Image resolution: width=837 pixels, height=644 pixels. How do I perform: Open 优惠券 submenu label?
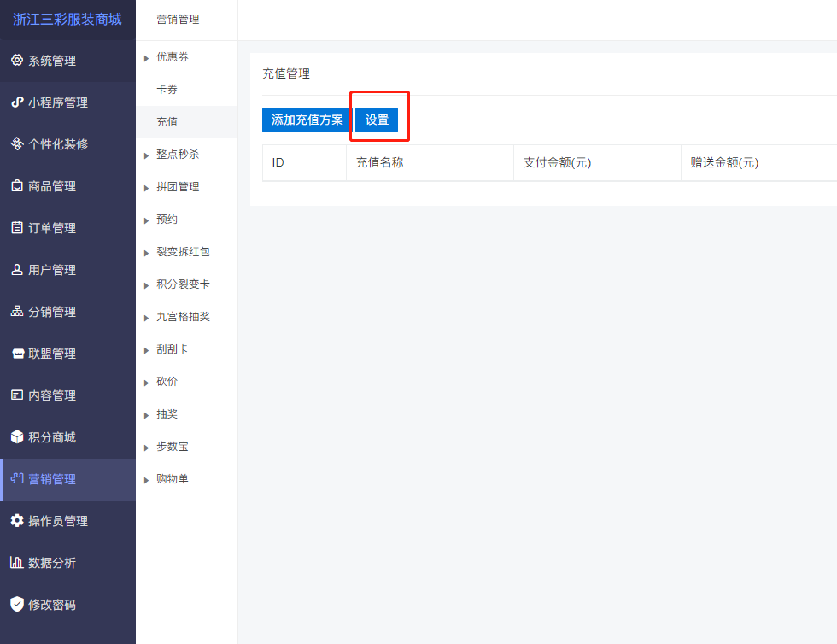(173, 57)
